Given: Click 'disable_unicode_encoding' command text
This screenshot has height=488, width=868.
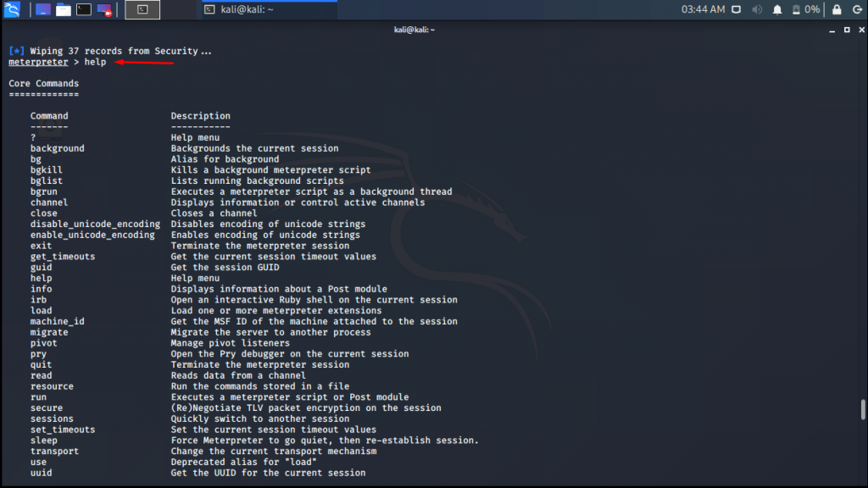Looking at the screenshot, I should [x=95, y=224].
